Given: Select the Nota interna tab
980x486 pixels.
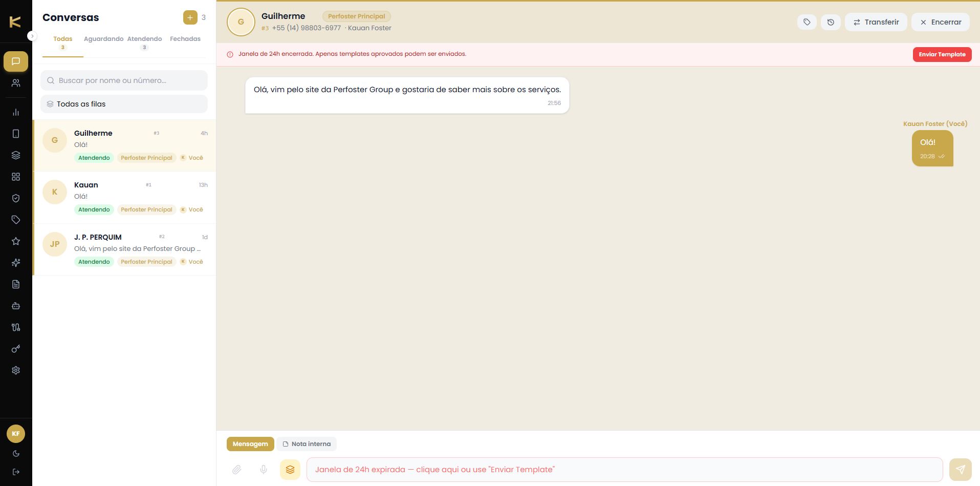Looking at the screenshot, I should (x=307, y=444).
